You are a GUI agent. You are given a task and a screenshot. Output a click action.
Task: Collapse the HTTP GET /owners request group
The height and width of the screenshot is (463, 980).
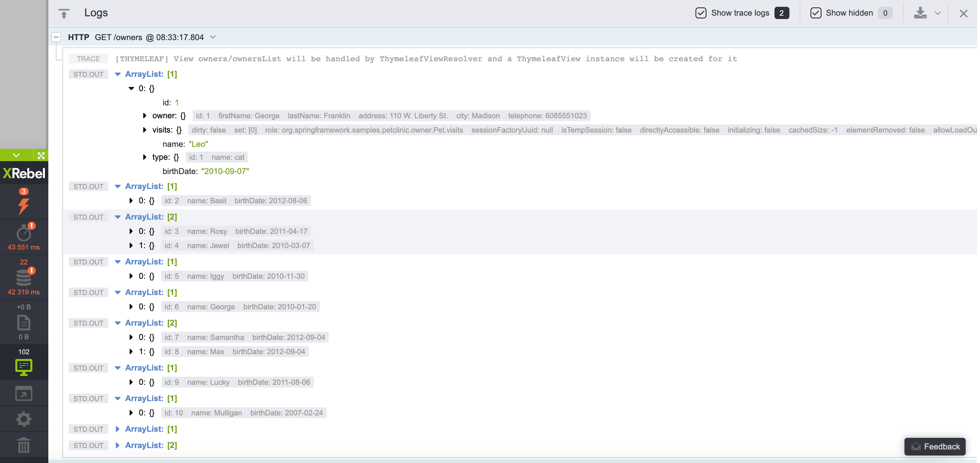click(56, 37)
